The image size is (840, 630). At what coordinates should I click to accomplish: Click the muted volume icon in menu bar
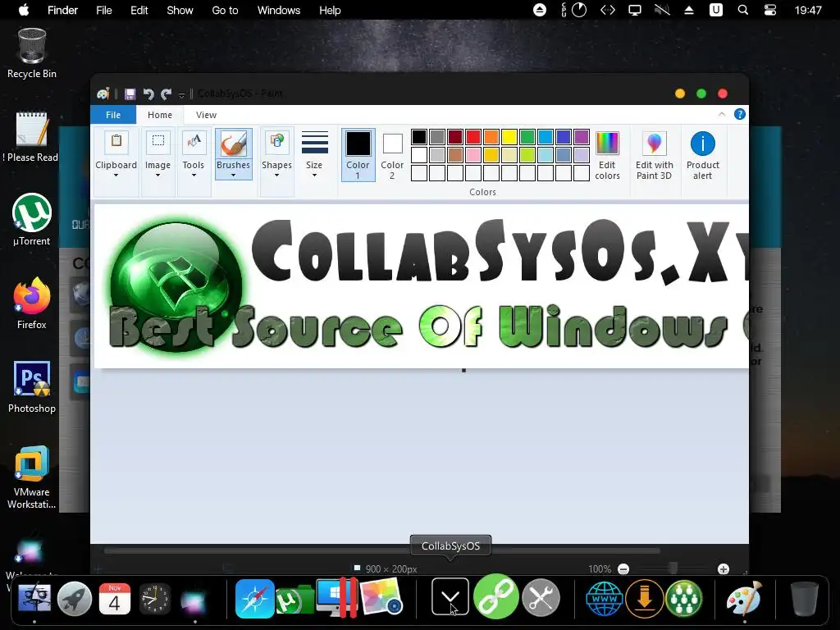point(662,10)
